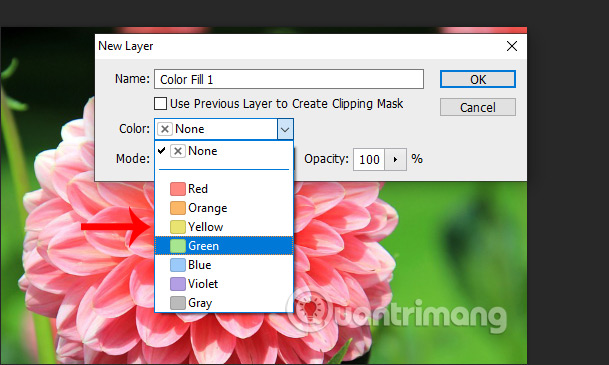Collapse the Color dropdown arrow

pos(285,129)
